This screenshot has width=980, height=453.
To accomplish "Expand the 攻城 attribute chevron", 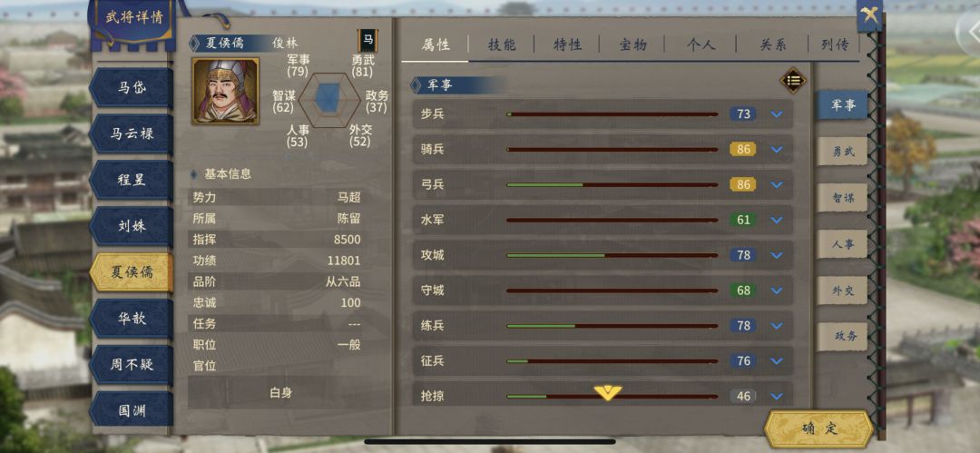I will [776, 255].
